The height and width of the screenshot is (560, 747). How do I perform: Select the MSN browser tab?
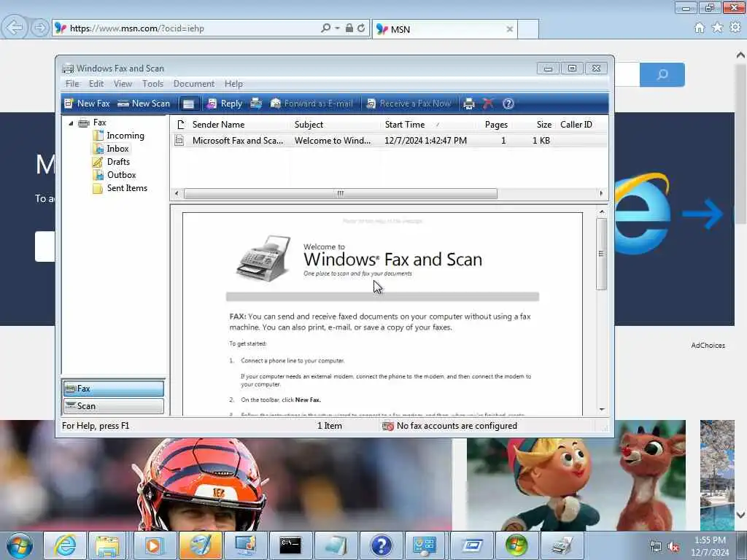[x=444, y=29]
